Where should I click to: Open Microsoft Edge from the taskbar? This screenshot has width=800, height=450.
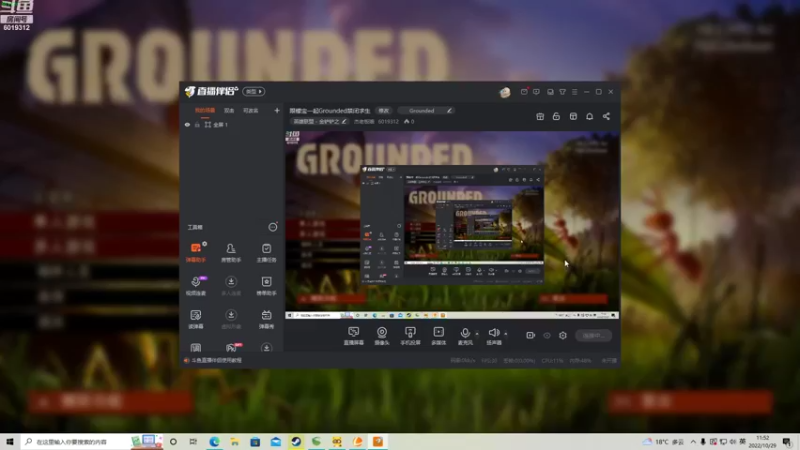(214, 442)
